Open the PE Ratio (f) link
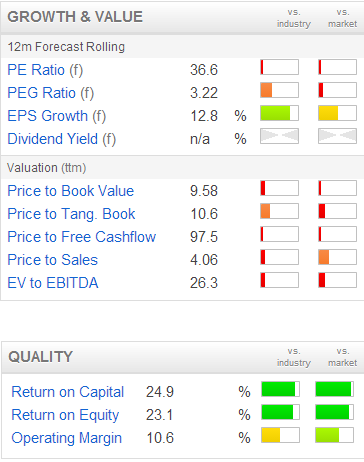The width and height of the screenshot is (364, 462). [45, 70]
